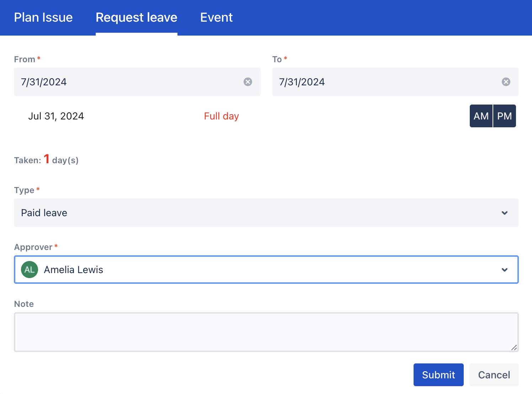Screen dimensions: 532x394
Task: Click the Approver field chevron arrow
Action: tap(504, 270)
